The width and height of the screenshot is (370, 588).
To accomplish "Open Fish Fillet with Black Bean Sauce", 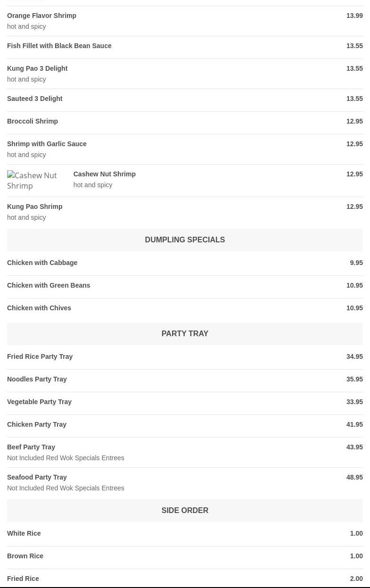I will (59, 46).
